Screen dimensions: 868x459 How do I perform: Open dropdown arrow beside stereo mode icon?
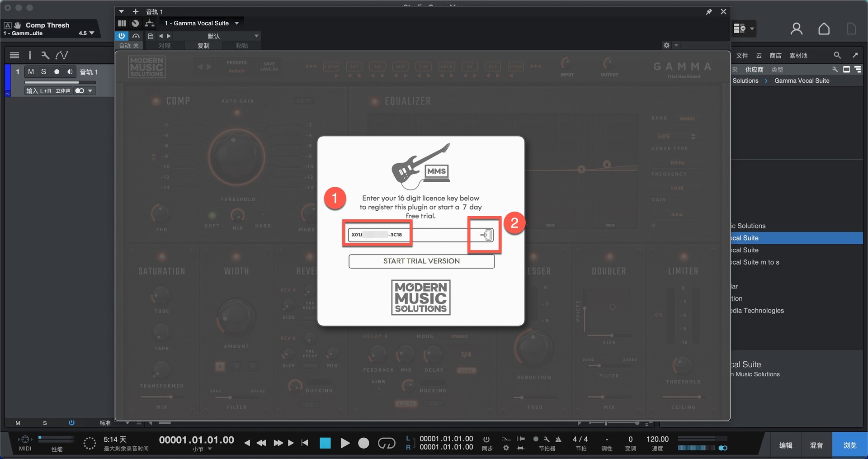click(90, 91)
